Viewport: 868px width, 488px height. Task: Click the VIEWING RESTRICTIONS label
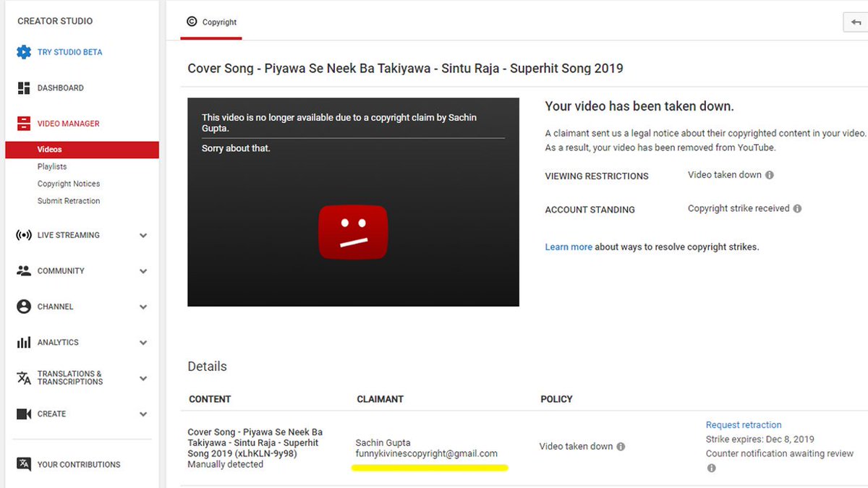[597, 176]
